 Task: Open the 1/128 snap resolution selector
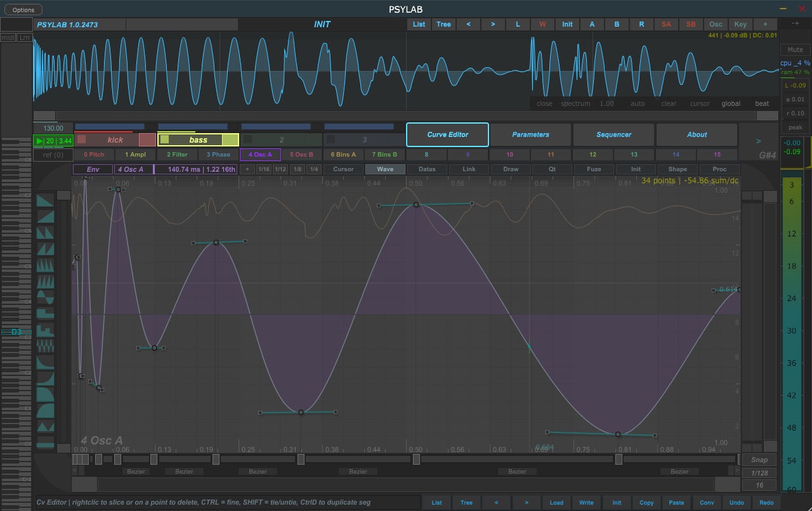click(x=759, y=473)
